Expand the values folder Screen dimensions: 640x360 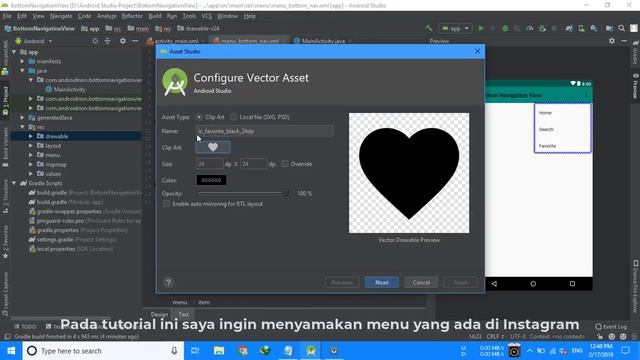(x=31, y=174)
